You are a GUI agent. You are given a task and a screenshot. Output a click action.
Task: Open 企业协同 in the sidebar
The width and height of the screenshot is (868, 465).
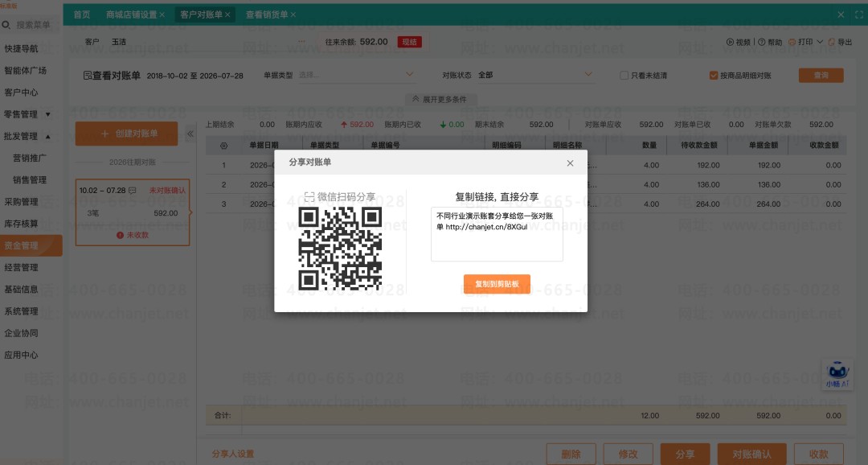coord(21,333)
